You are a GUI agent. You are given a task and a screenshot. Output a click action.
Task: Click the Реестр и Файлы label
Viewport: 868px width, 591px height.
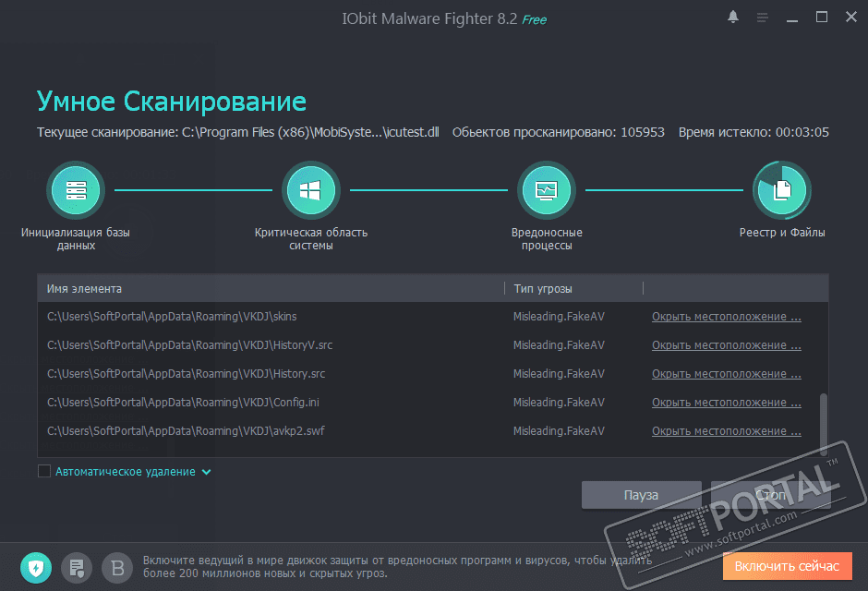click(781, 233)
